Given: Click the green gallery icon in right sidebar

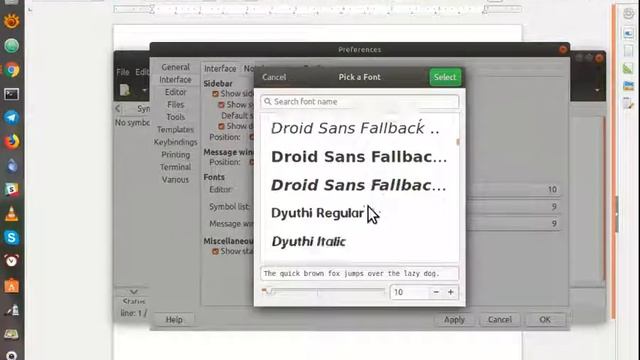Looking at the screenshot, I should click(x=628, y=68).
